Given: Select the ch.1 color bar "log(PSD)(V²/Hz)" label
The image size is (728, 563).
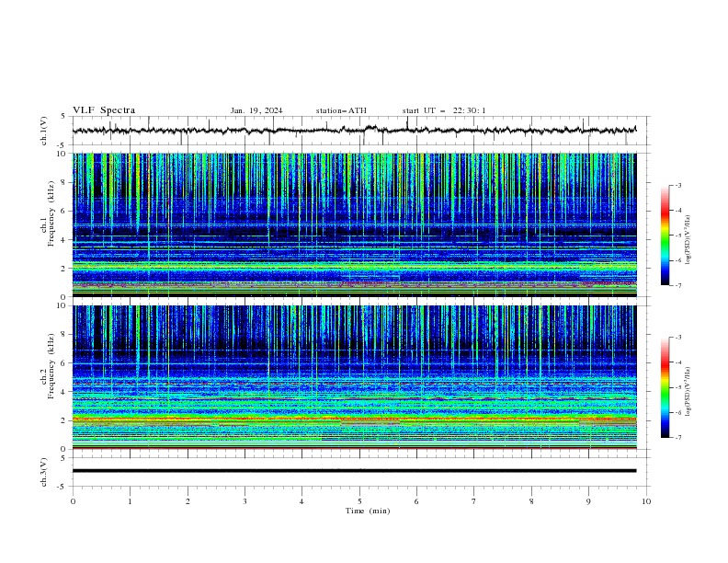Looking at the screenshot, I should click(x=688, y=239).
